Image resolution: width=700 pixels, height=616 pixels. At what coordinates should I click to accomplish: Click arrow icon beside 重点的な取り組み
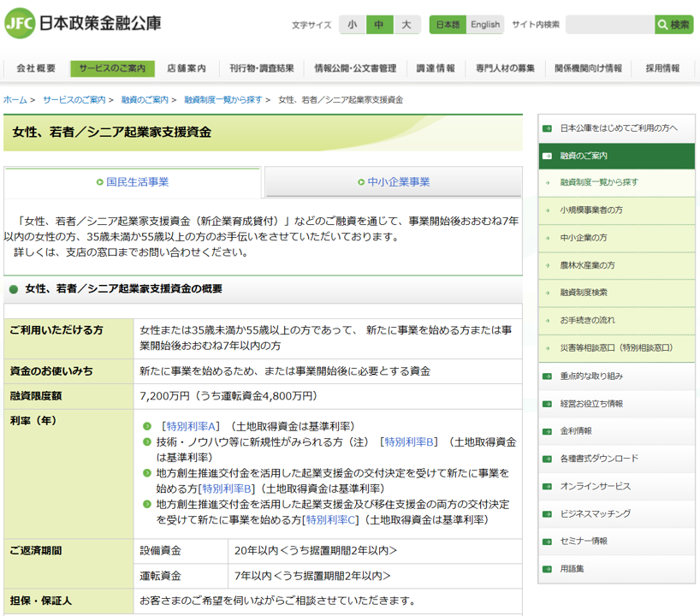pyautogui.click(x=547, y=376)
